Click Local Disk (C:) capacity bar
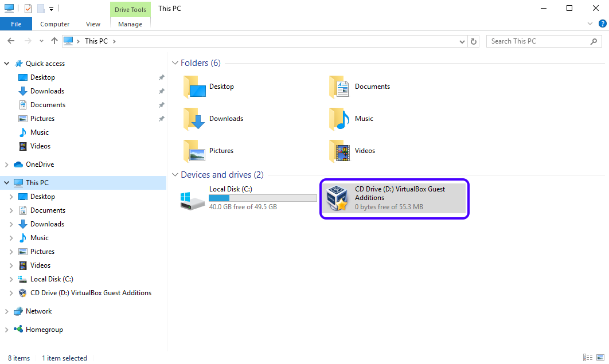 (263, 198)
